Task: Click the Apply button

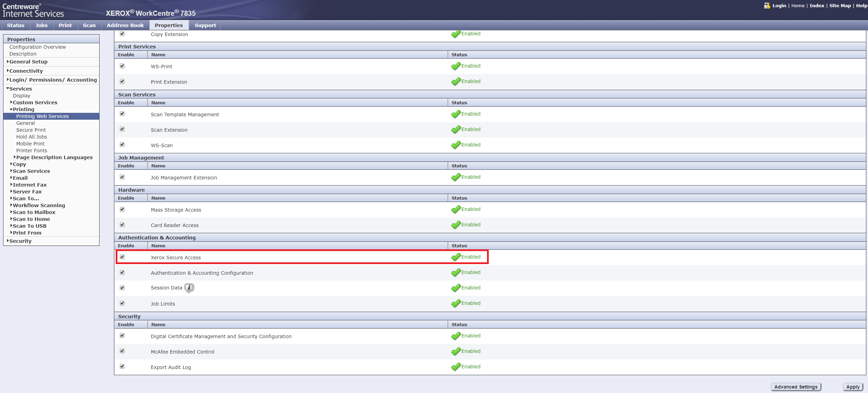Action: (x=853, y=387)
